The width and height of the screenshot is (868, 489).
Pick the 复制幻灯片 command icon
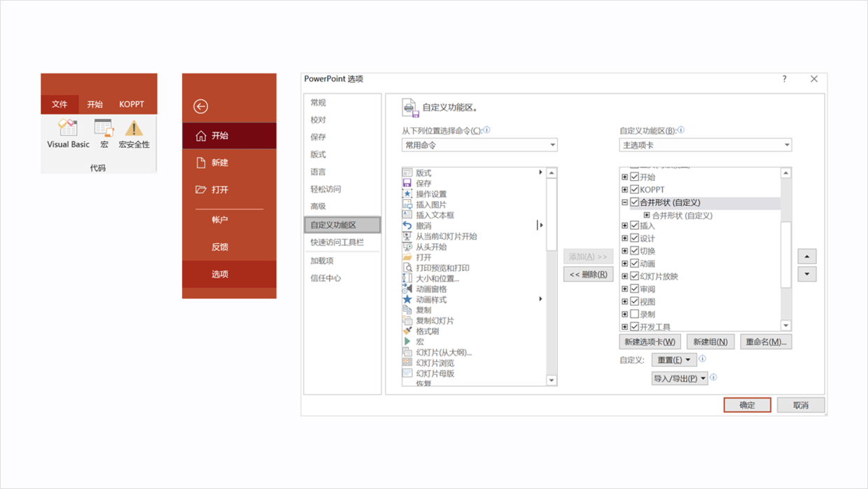click(x=407, y=320)
